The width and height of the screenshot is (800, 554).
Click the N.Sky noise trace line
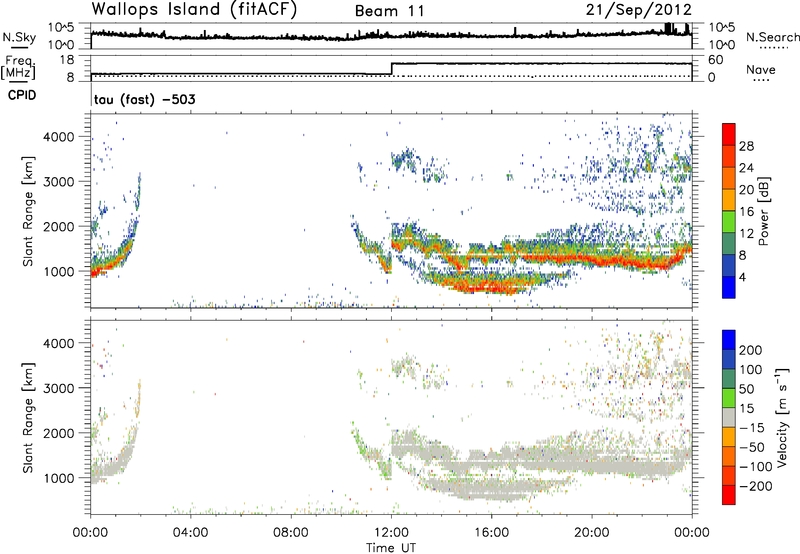[x=391, y=35]
